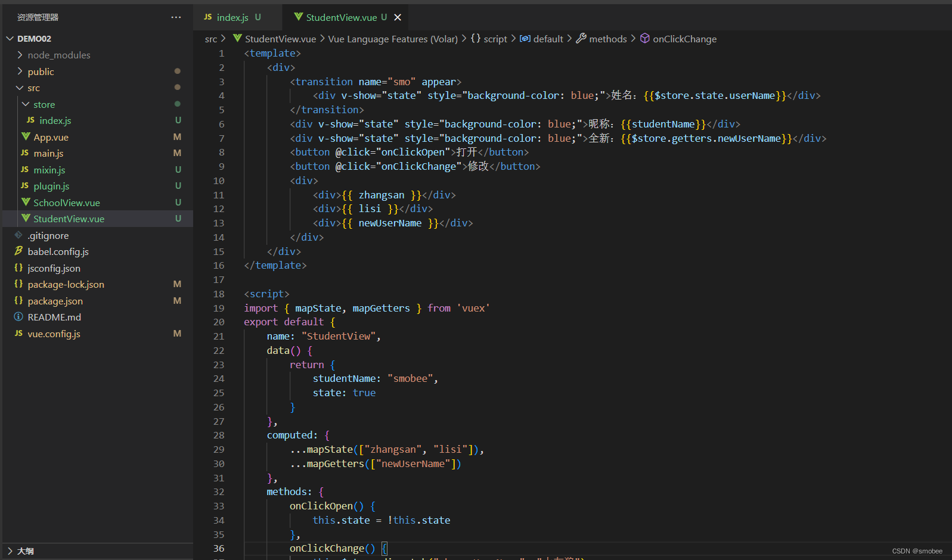This screenshot has height=560, width=952.
Task: Click the onClickOpen() method definition
Action: point(333,506)
